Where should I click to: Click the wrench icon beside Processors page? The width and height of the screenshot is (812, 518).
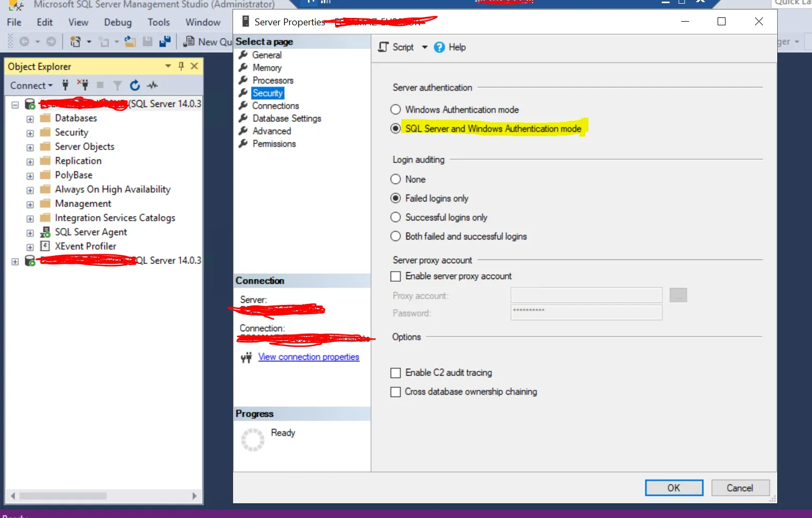(x=243, y=80)
